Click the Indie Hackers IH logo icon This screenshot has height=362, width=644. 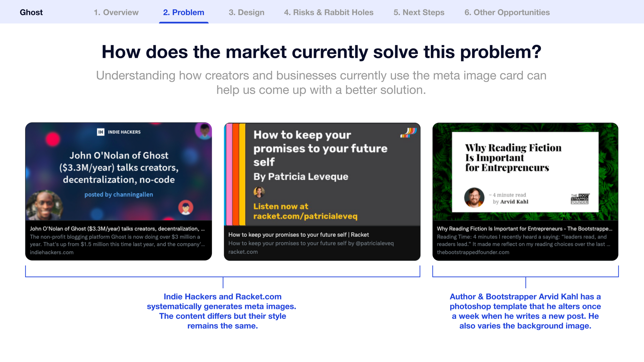click(x=101, y=132)
